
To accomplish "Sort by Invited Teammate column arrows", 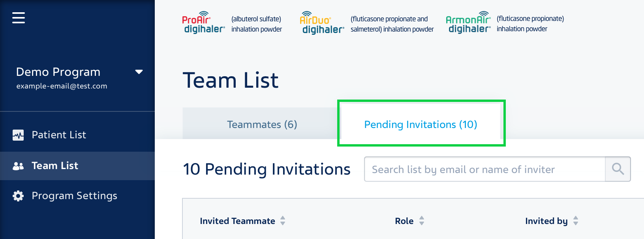I will pos(283,221).
